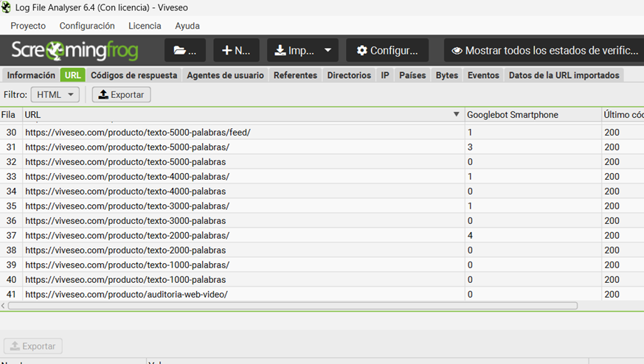The image size is (644, 364).
Task: Click the eye icon verification status button
Action: click(544, 51)
